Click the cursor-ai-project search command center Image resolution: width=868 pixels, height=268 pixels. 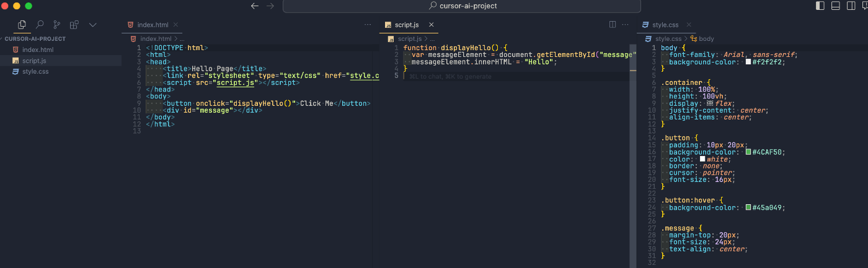tap(462, 6)
